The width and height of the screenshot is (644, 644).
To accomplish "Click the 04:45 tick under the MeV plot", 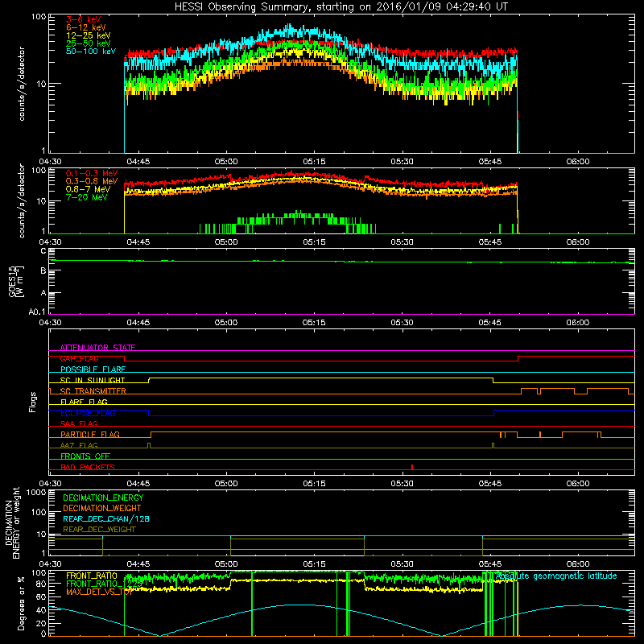I will point(138,242).
